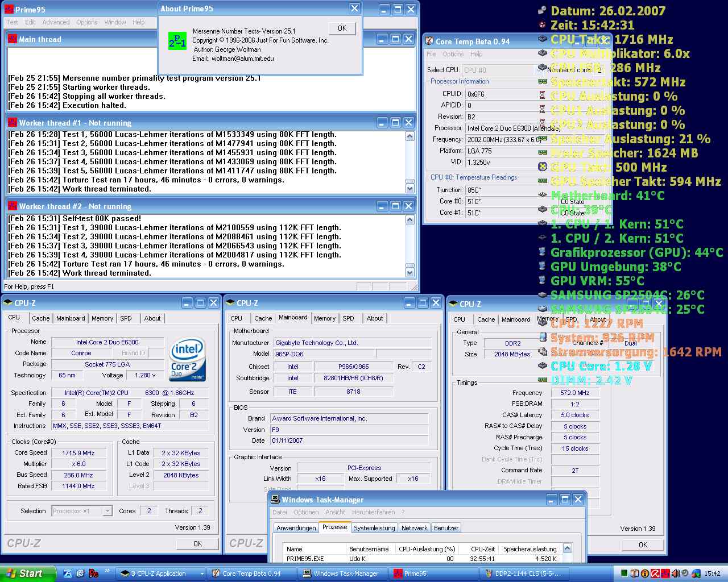Switch to the Systemleistung tab in Task-Manager
The width and height of the screenshot is (728, 582).
click(x=374, y=528)
